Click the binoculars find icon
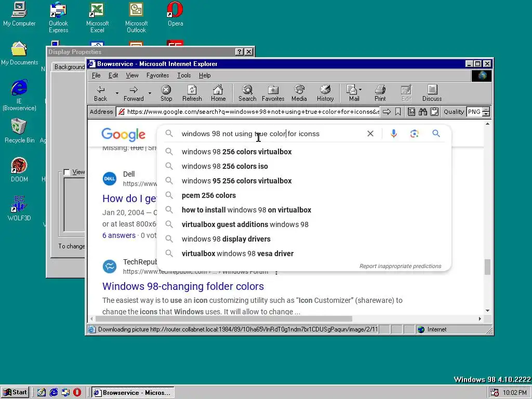This screenshot has width=532, height=399. pyautogui.click(x=423, y=112)
